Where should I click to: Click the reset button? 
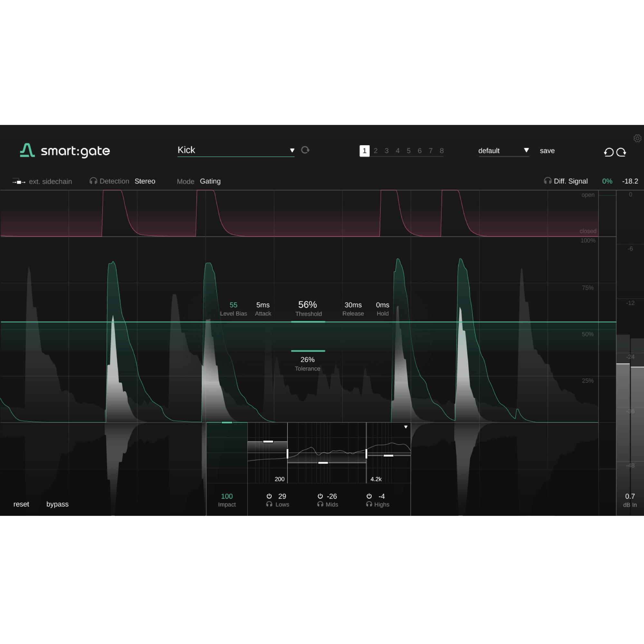(21, 504)
